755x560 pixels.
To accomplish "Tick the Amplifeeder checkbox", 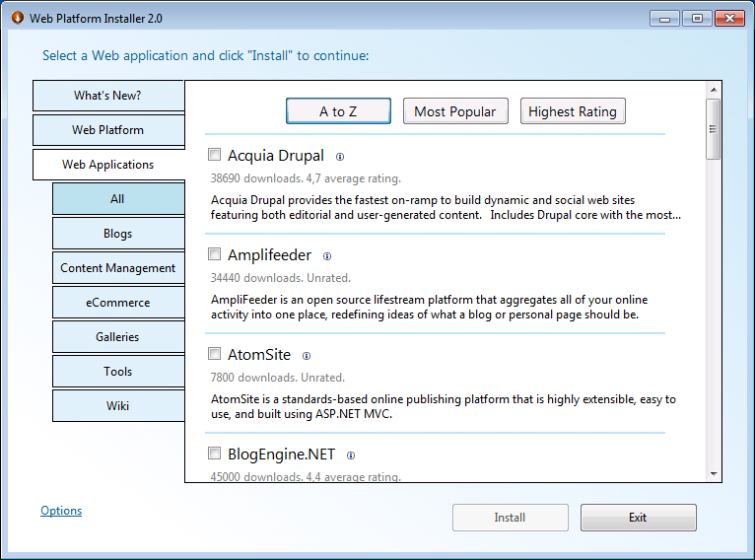I will pos(214,253).
